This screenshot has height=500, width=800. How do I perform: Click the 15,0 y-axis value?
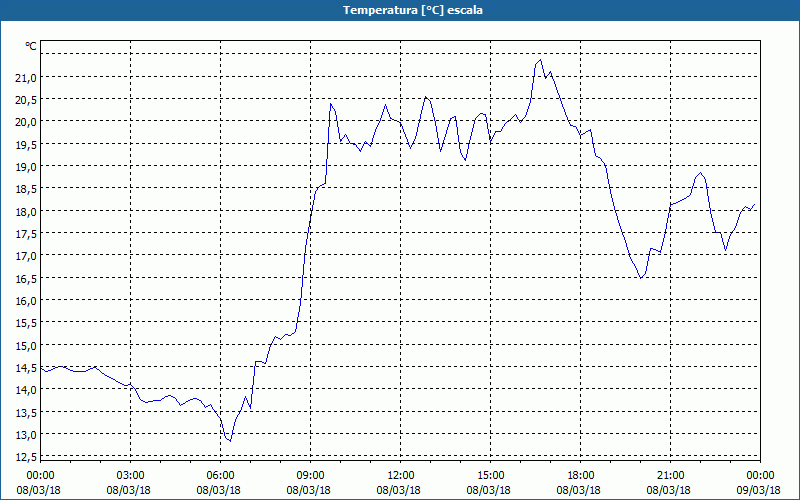pos(26,345)
